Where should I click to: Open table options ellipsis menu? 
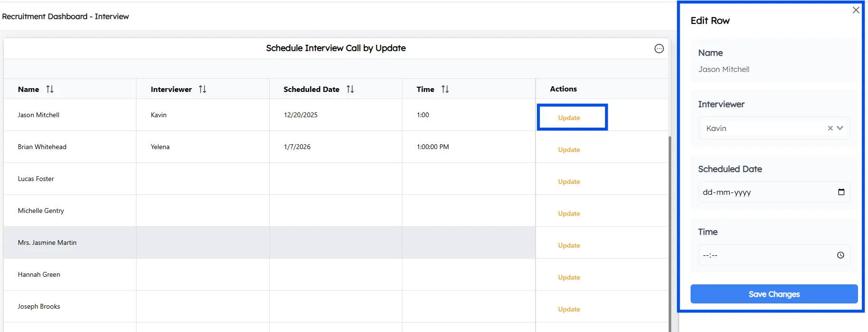pyautogui.click(x=659, y=49)
